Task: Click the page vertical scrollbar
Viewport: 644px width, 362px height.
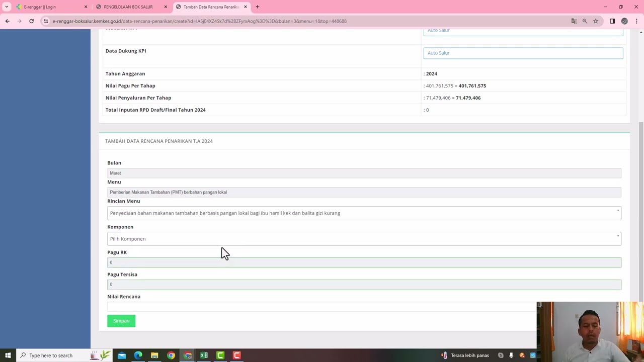Action: [641, 211]
